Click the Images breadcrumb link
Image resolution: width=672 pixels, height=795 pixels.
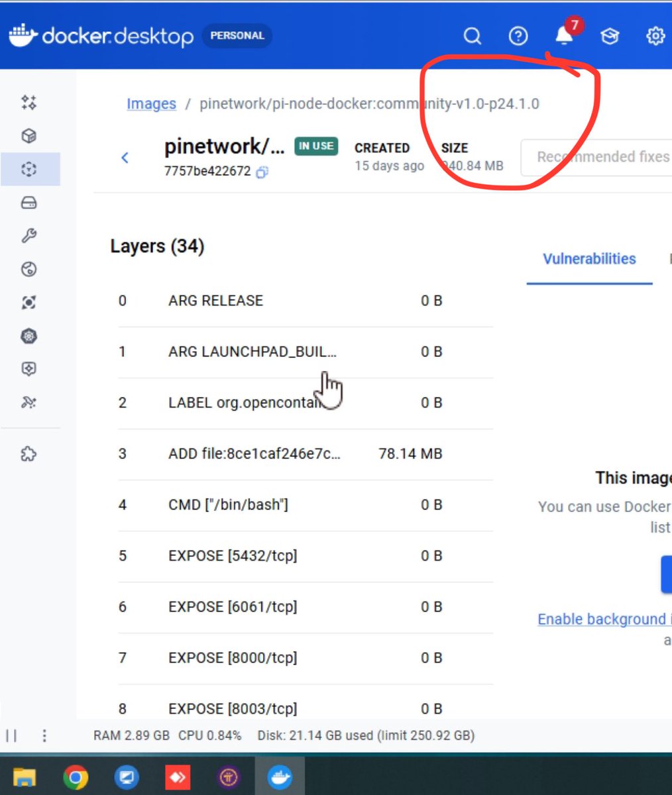[151, 104]
